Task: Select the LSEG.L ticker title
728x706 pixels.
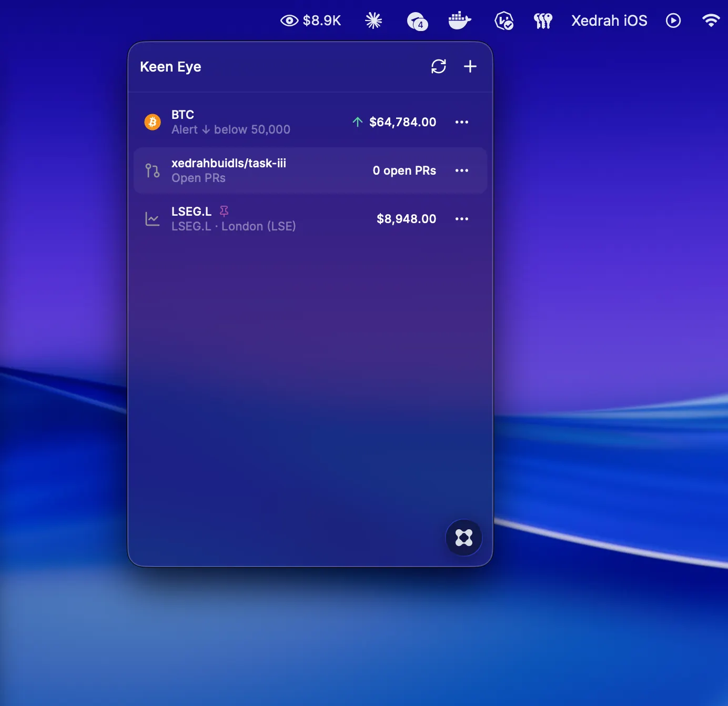Action: pos(191,211)
